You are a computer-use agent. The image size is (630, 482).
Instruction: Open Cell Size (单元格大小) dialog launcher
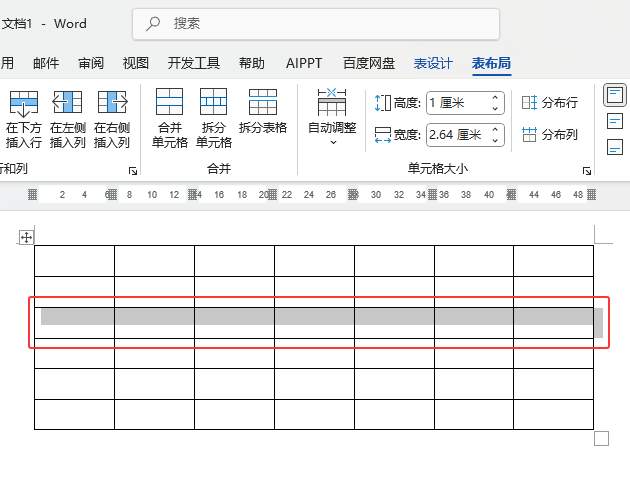click(587, 171)
